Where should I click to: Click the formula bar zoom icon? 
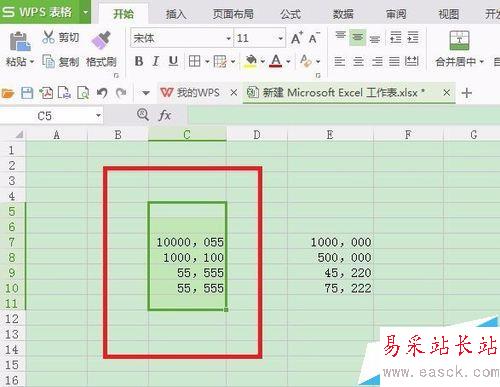point(143,115)
